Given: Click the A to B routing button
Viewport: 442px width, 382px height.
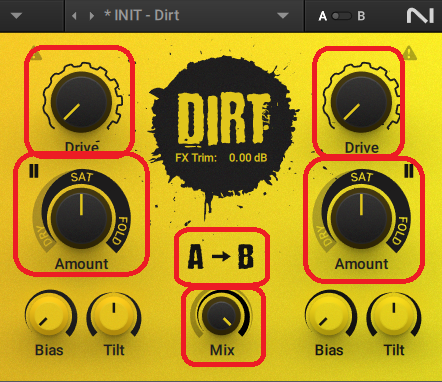Looking at the screenshot, I should point(221,257).
